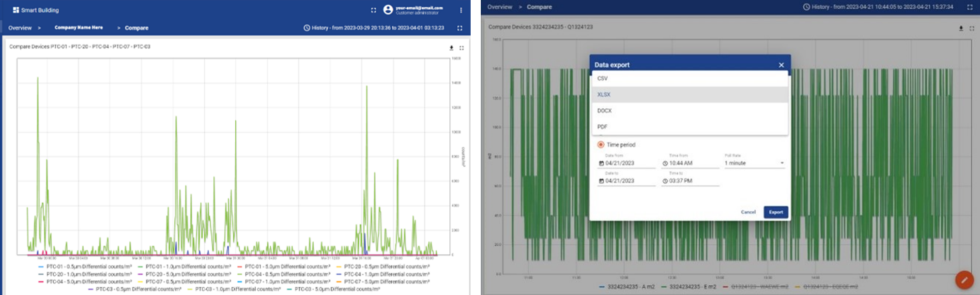The image size is (980, 295).
Task: Choose DOCX in export format list
Action: (x=690, y=111)
